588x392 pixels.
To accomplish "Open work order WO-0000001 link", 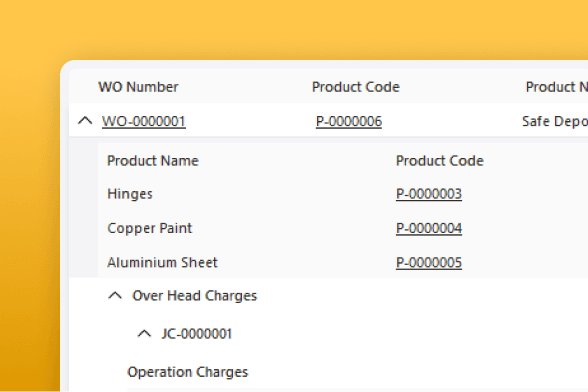I will [144, 122].
